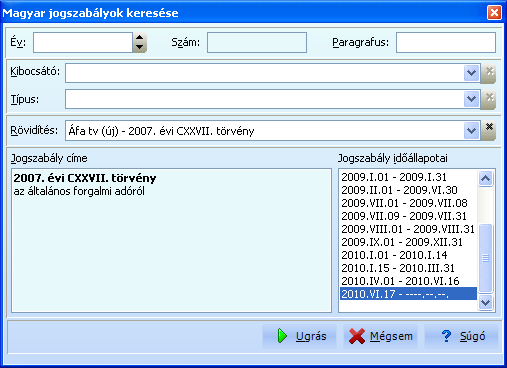Clear the Rövidítés selection with its X button
Screen dimensions: 507x368
489,130
